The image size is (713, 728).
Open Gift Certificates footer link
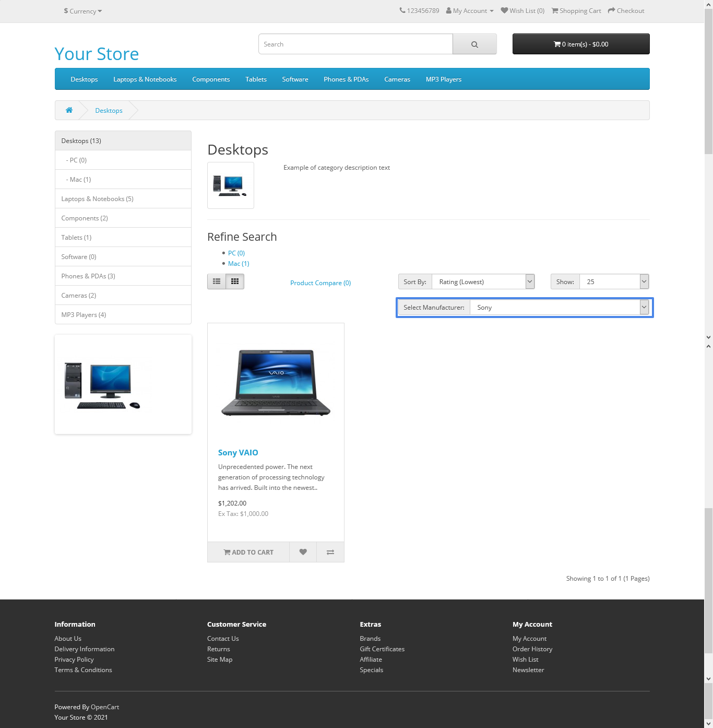point(382,649)
